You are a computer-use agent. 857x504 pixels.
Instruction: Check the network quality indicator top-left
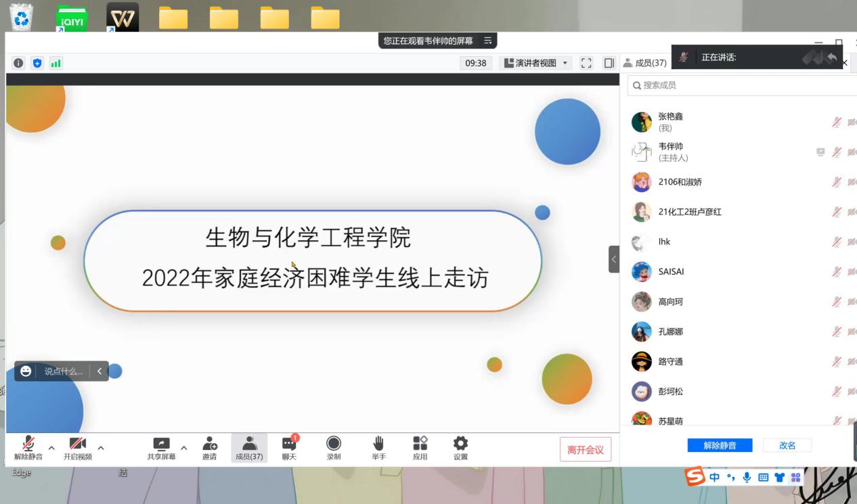point(56,62)
